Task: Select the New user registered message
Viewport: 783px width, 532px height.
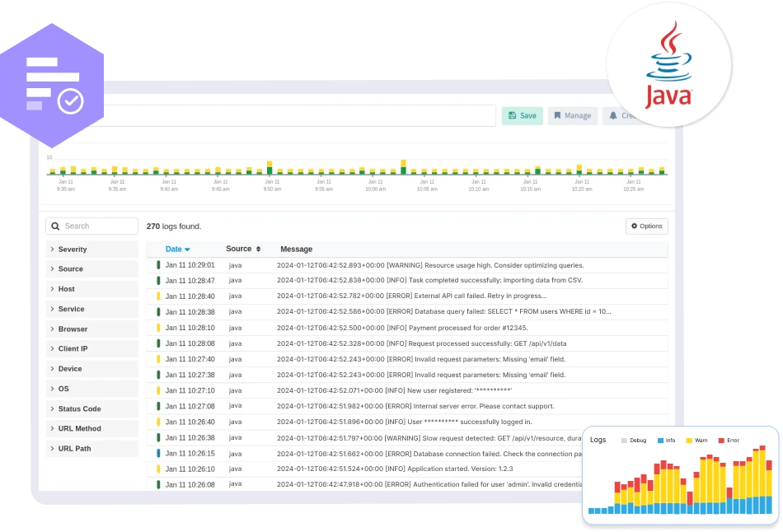Action: pyautogui.click(x=394, y=390)
